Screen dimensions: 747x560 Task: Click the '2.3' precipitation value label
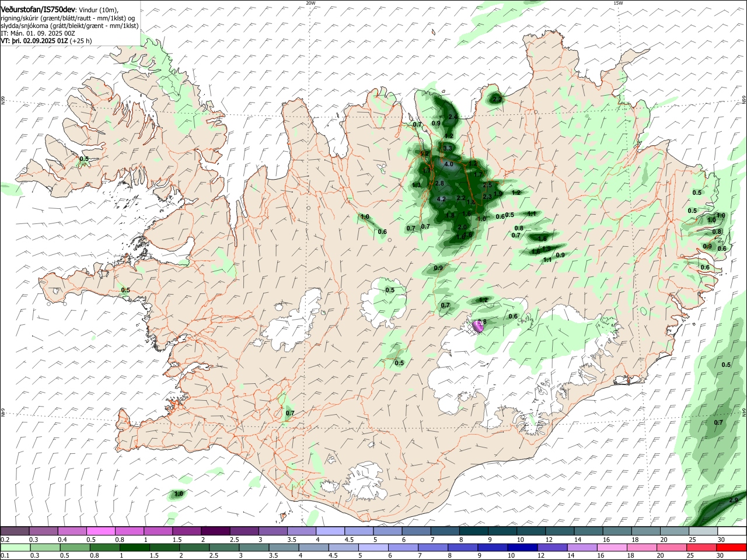[487, 197]
